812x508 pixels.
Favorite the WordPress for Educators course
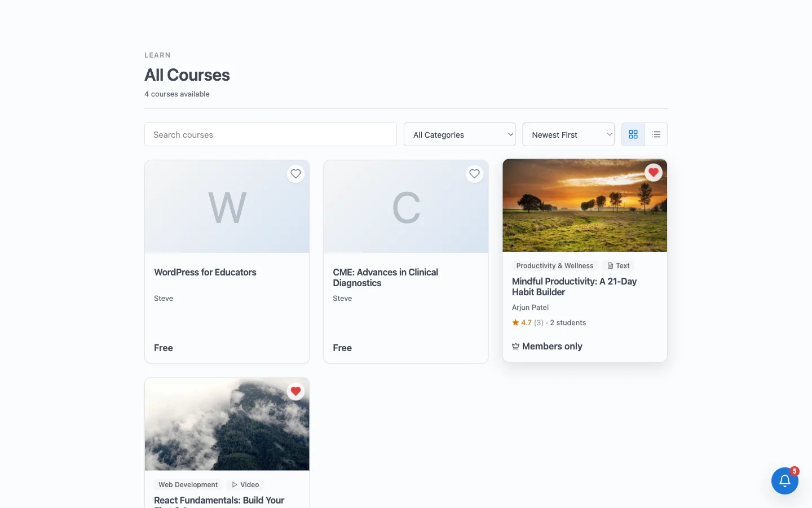point(295,174)
